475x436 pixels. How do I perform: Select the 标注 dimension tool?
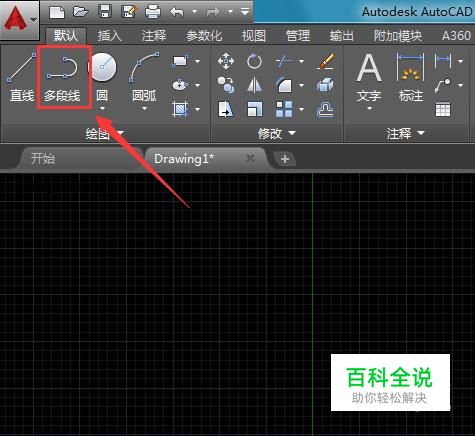pos(411,77)
